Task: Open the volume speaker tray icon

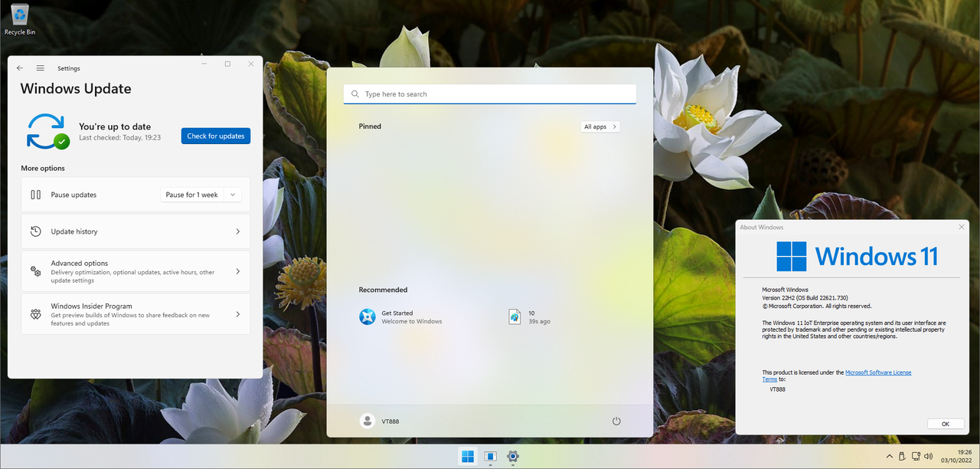Action: pyautogui.click(x=929, y=456)
